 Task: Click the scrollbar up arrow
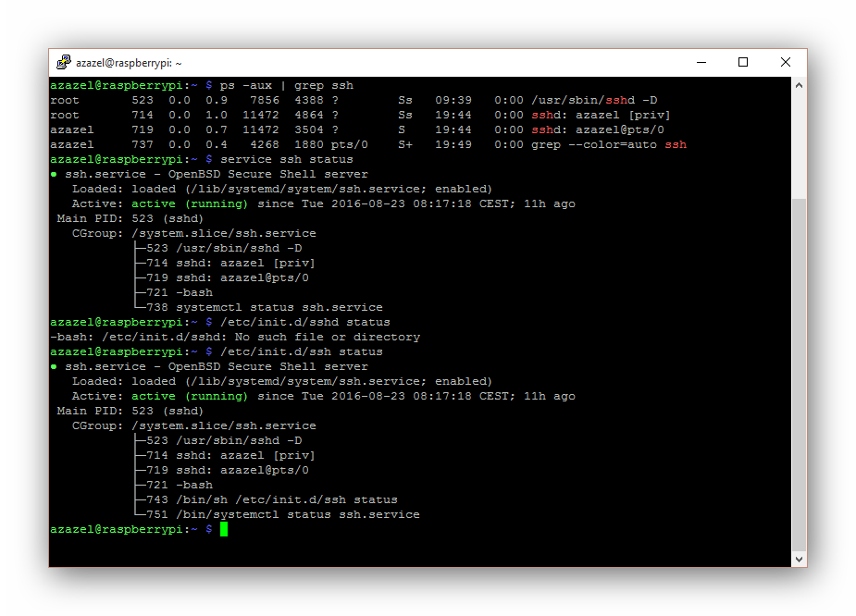click(799, 85)
